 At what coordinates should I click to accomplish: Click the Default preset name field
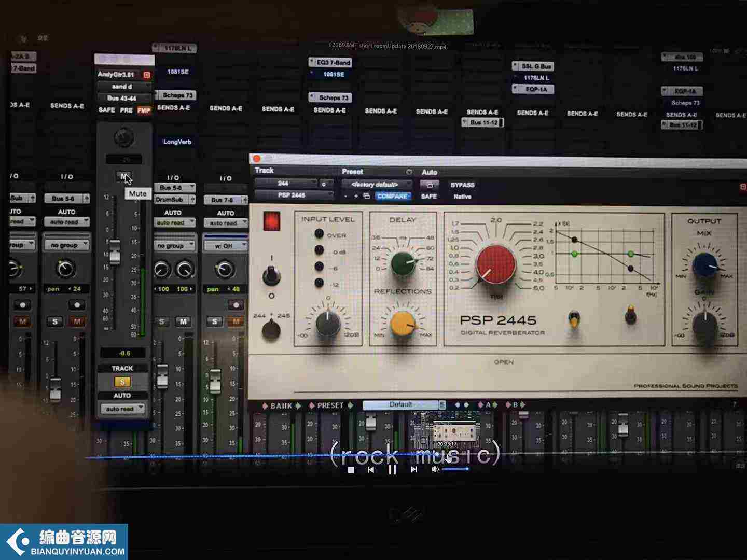(x=400, y=404)
